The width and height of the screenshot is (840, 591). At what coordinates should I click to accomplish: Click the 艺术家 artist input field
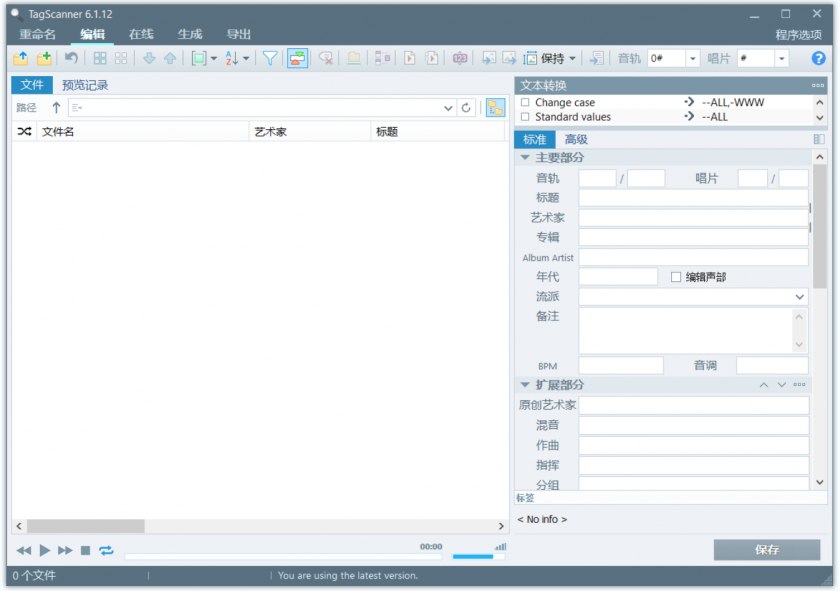click(x=693, y=218)
